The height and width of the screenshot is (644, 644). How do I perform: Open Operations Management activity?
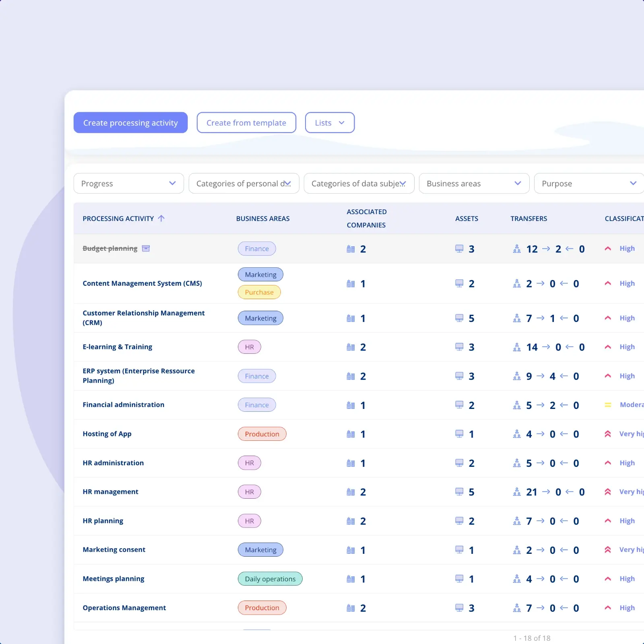pyautogui.click(x=124, y=608)
